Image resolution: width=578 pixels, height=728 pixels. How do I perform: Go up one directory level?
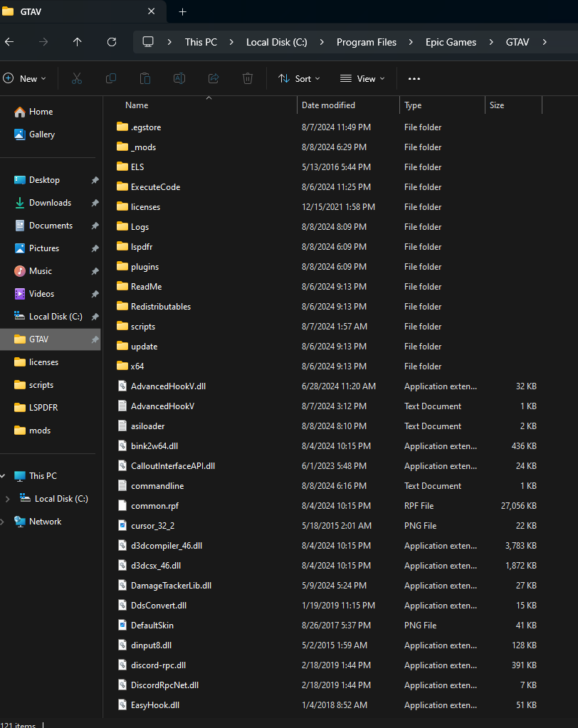pos(78,42)
